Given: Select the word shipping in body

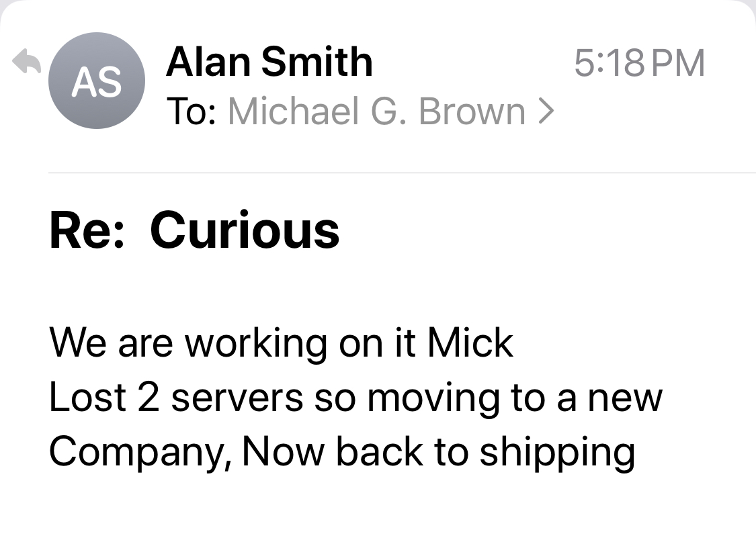Looking at the screenshot, I should [557, 453].
